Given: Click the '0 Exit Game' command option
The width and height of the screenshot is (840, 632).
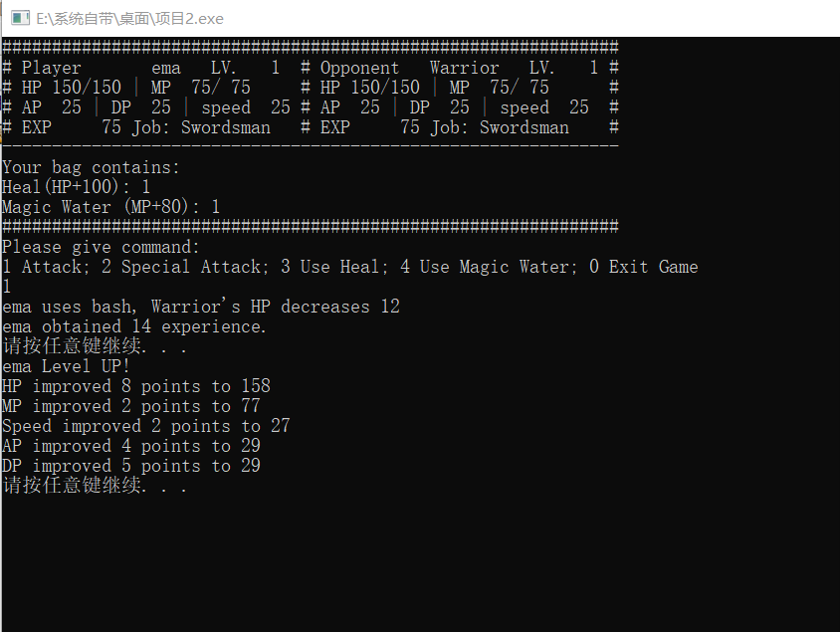Looking at the screenshot, I should 643,267.
